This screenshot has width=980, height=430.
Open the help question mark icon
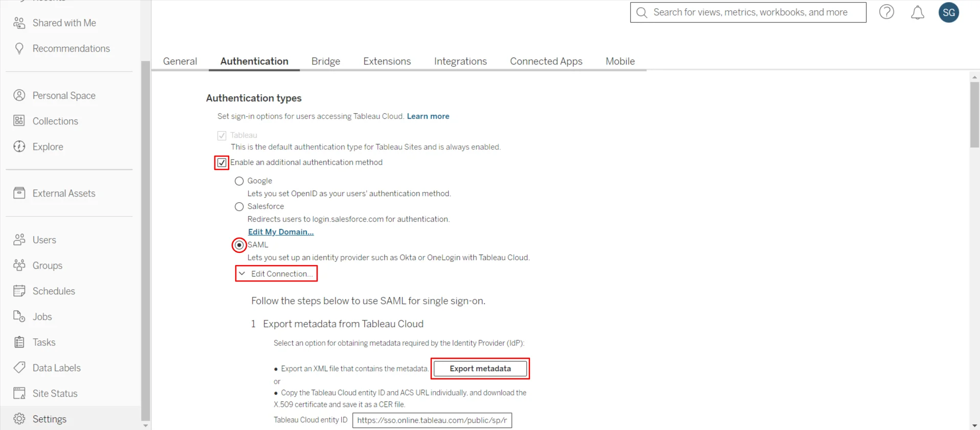pyautogui.click(x=886, y=12)
